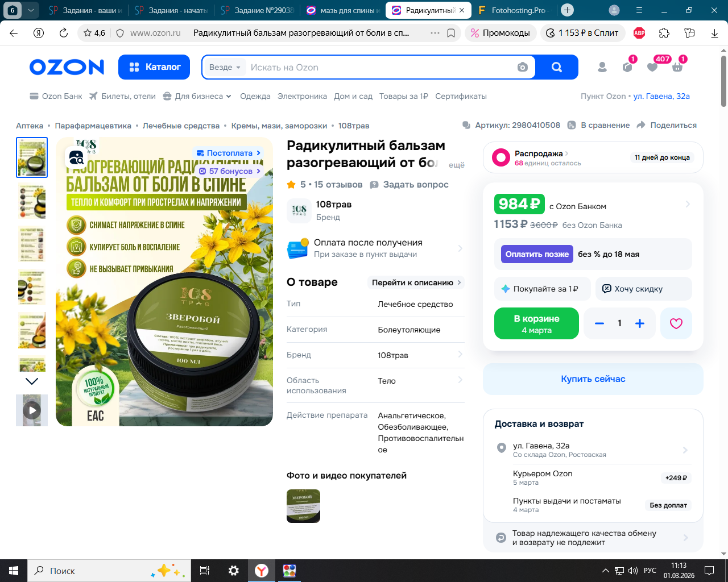Click the blue search magnifier button
This screenshot has width=728, height=582.
tap(557, 67)
